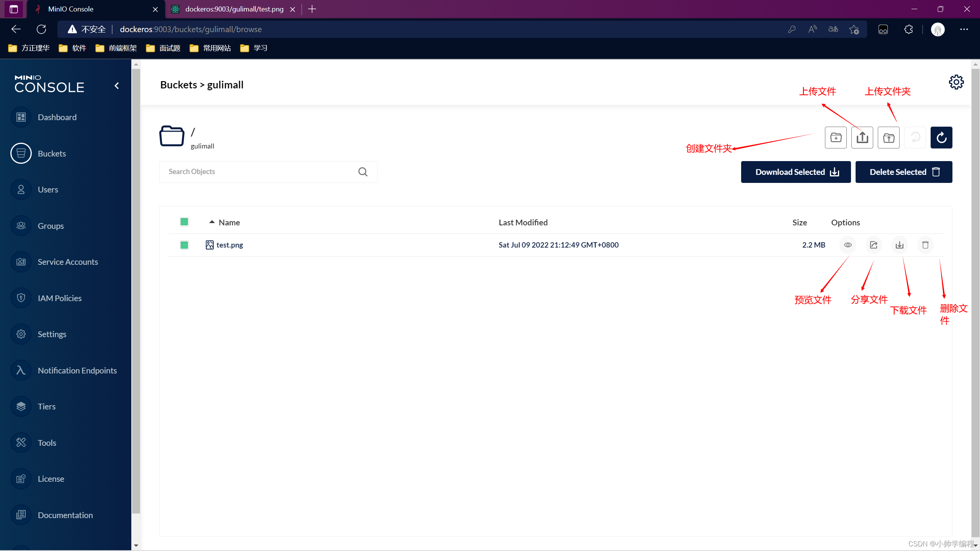The image size is (980, 551).
Task: Download test.png using row download icon
Action: click(x=900, y=245)
